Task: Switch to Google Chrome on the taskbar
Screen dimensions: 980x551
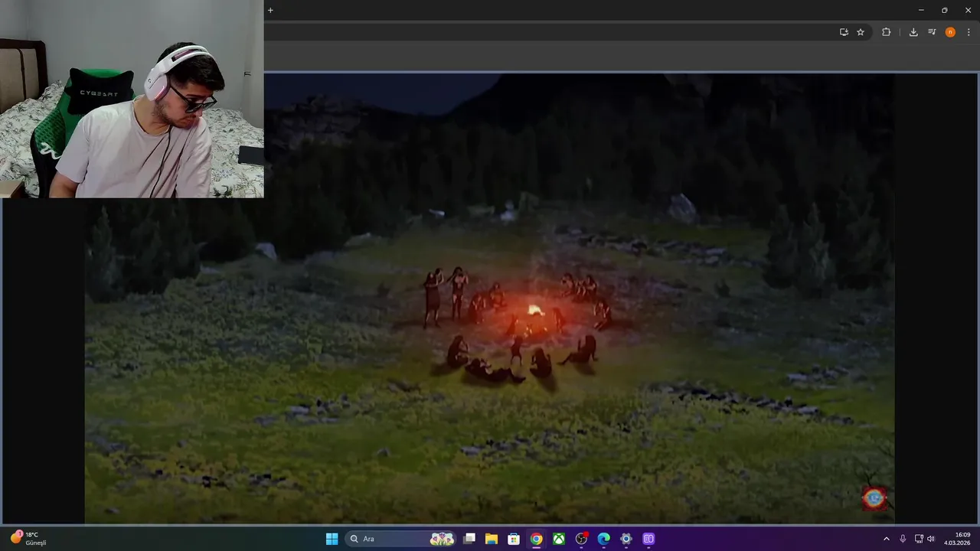Action: click(x=537, y=539)
